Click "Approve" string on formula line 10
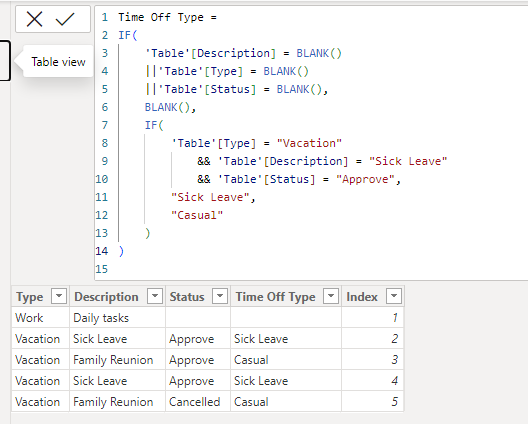This screenshot has width=528, height=424. (x=365, y=179)
